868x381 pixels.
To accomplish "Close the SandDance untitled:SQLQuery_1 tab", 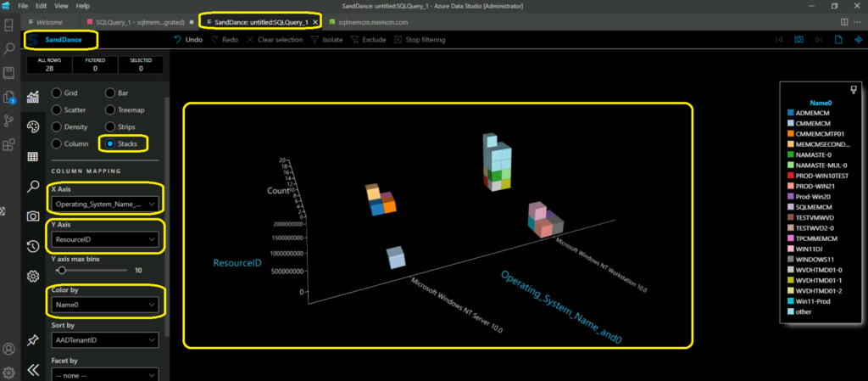I will (x=315, y=22).
